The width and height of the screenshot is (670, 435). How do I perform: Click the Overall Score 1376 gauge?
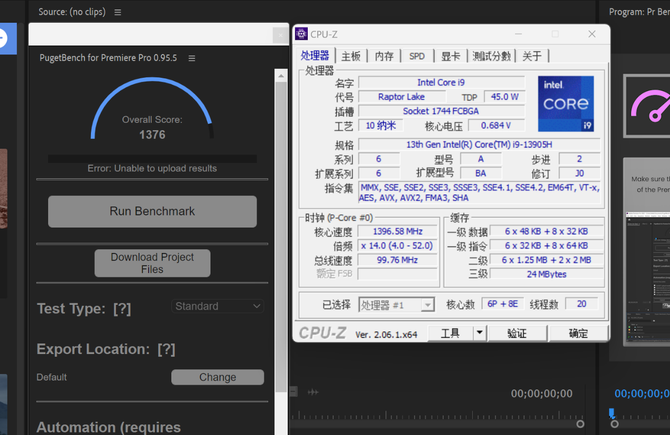click(x=152, y=109)
